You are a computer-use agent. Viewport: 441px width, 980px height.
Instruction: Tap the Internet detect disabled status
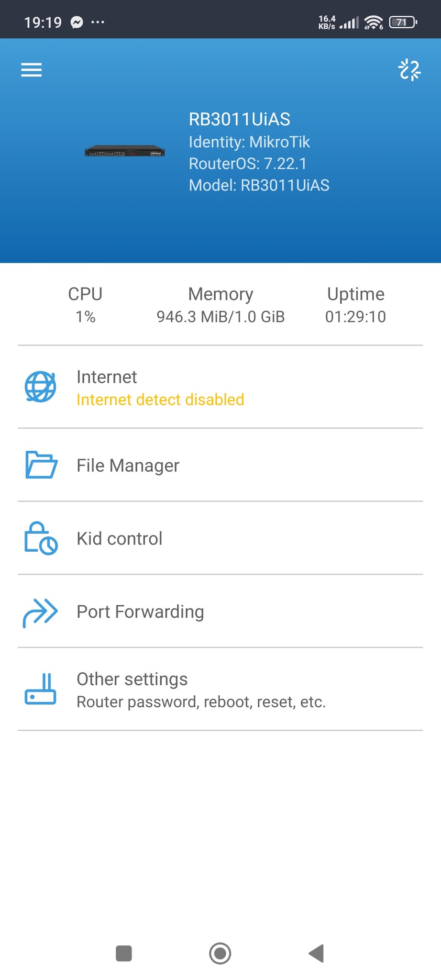pos(160,400)
